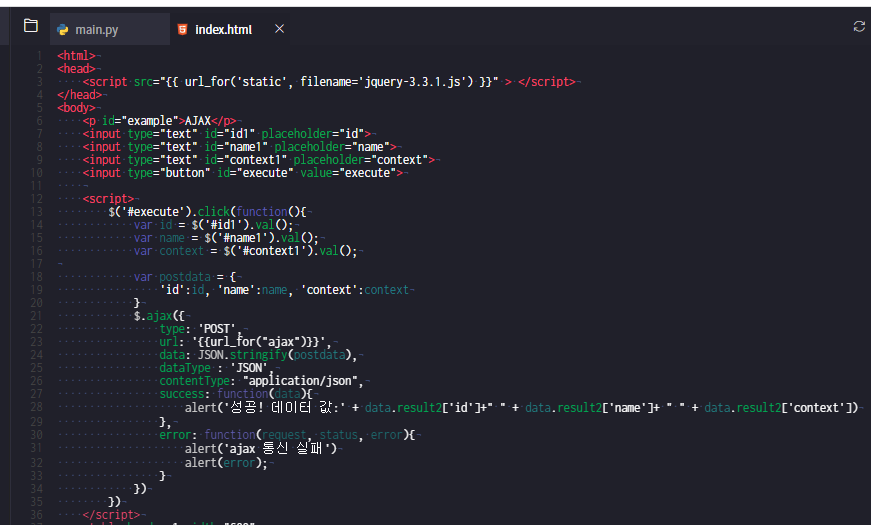871x525 pixels.
Task: Click the <script> tag on line 12
Action: [x=108, y=199]
